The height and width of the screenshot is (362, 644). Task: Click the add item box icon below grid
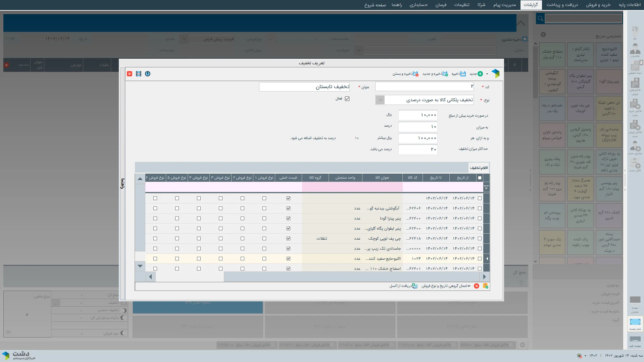click(x=485, y=286)
